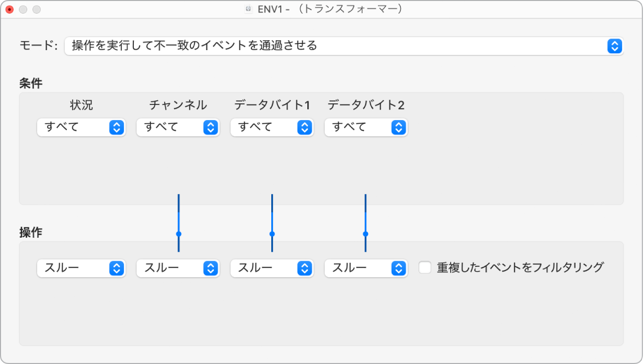This screenshot has width=644, height=364.
Task: Click the cable dot below データバイト1 condition
Action: point(271,234)
